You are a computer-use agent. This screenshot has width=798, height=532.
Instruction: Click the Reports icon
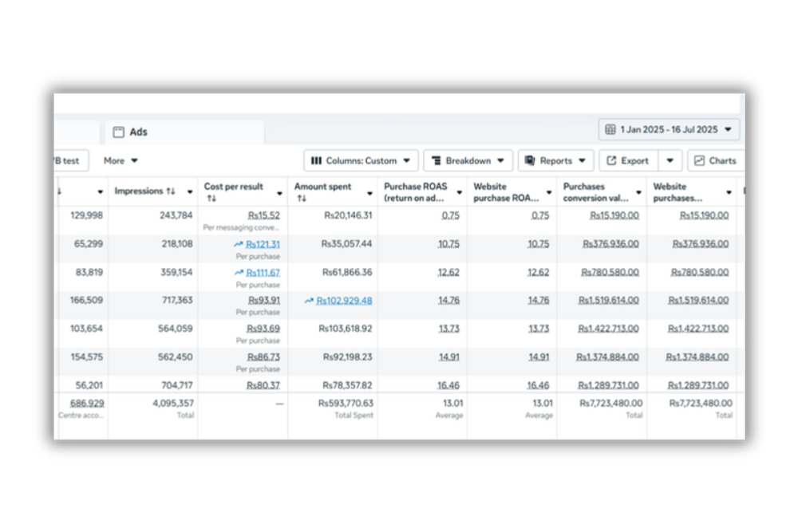click(530, 160)
